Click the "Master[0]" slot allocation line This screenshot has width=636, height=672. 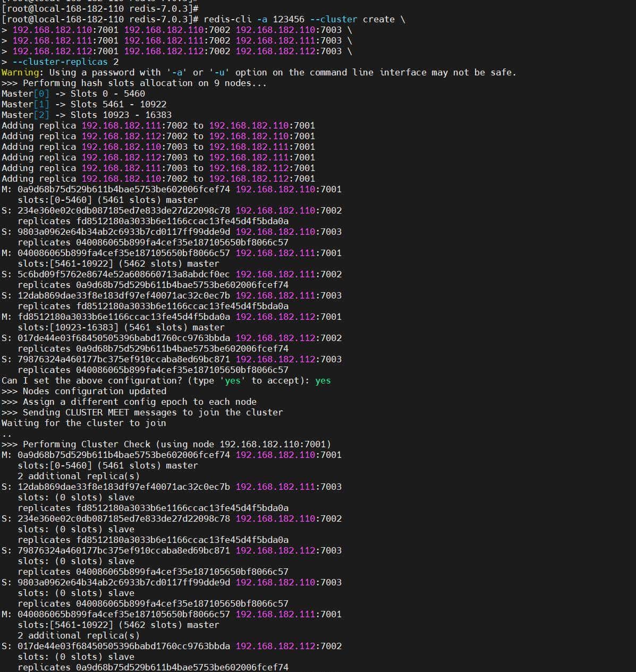[73, 94]
